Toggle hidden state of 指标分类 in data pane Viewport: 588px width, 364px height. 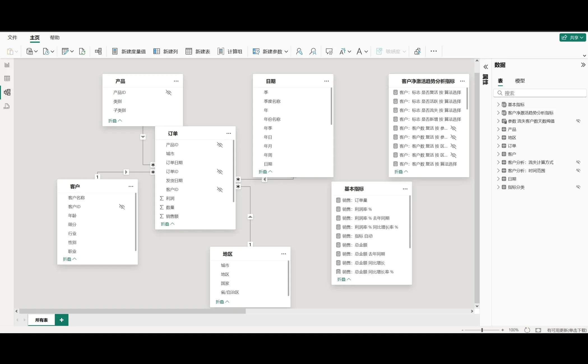tap(578, 187)
